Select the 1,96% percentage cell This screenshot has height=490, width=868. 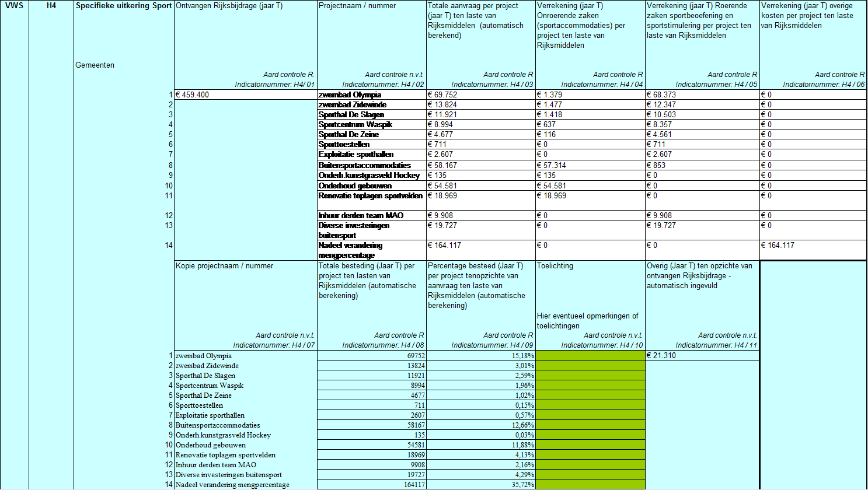tap(481, 386)
